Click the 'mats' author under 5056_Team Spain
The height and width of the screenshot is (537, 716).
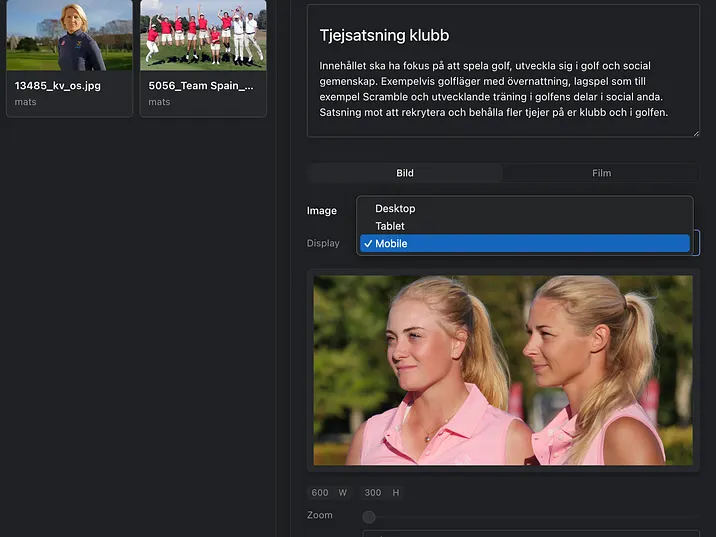[x=159, y=102]
